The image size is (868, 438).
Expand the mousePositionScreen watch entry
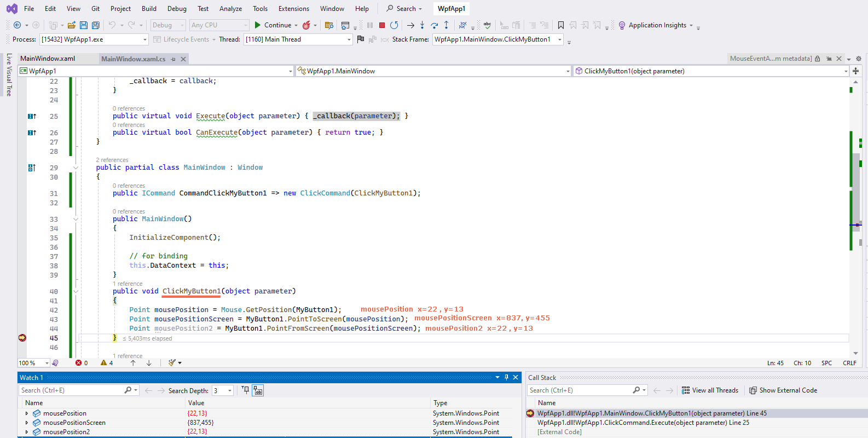point(27,423)
